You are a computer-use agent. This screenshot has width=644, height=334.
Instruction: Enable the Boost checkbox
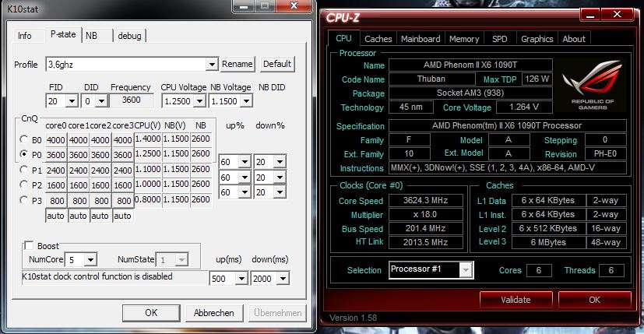29,246
